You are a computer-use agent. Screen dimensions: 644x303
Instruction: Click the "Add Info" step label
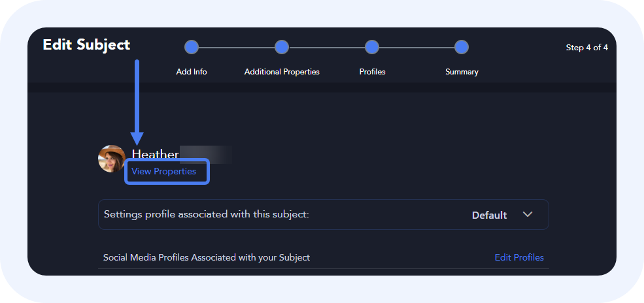192,72
